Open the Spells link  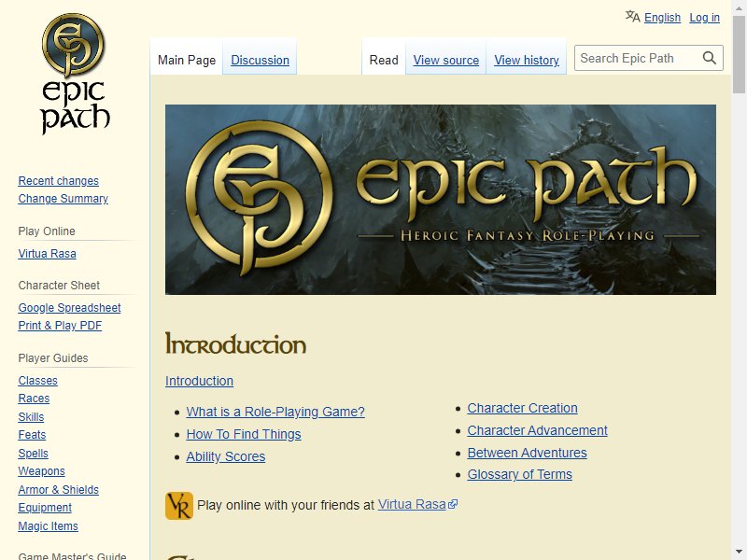pyautogui.click(x=34, y=454)
